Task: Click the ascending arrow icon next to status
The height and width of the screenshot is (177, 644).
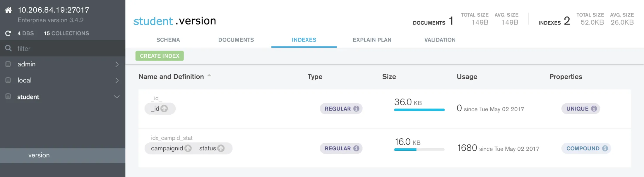Action: click(221, 148)
